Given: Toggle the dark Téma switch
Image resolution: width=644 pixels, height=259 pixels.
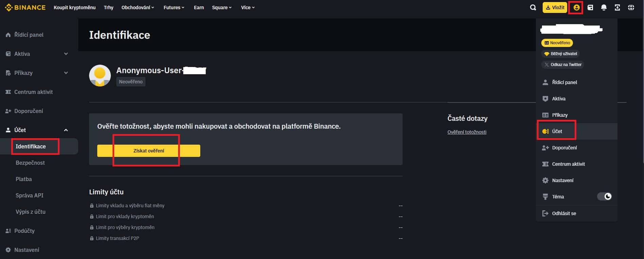Looking at the screenshot, I should 605,196.
